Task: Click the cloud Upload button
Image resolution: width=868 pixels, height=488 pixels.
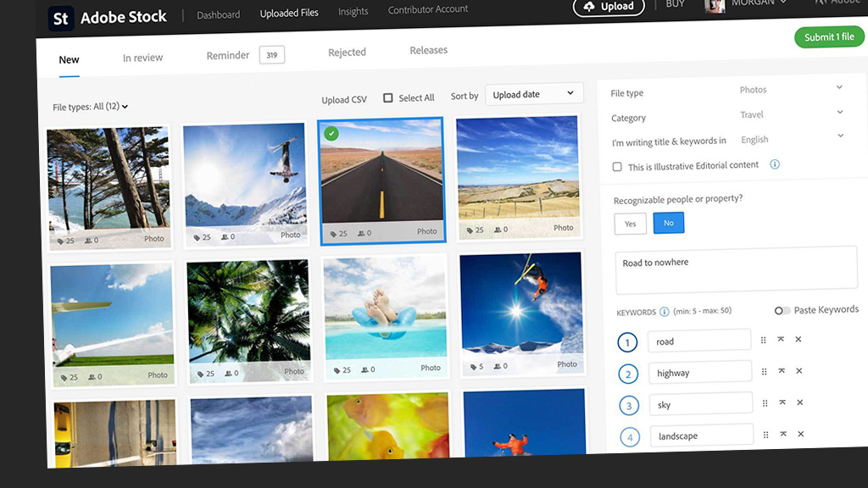Action: click(x=608, y=6)
